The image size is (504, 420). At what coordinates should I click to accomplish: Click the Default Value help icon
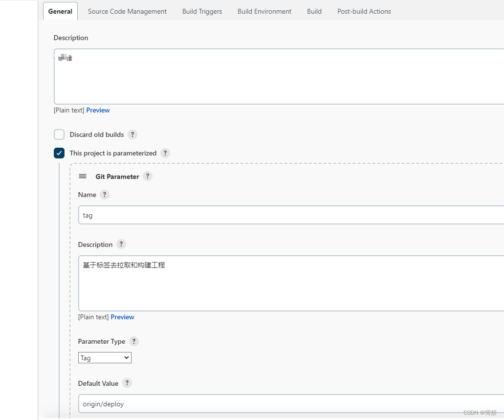(x=127, y=383)
